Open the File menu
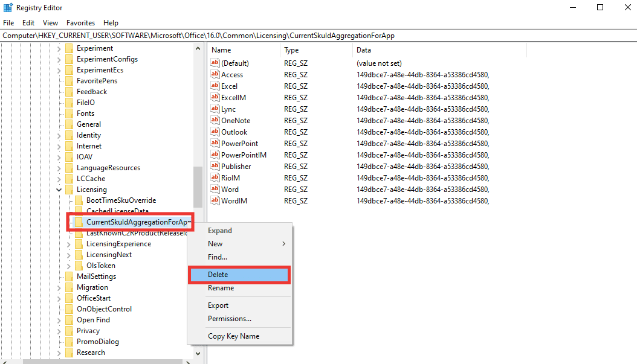This screenshot has height=364, width=637. click(x=8, y=23)
